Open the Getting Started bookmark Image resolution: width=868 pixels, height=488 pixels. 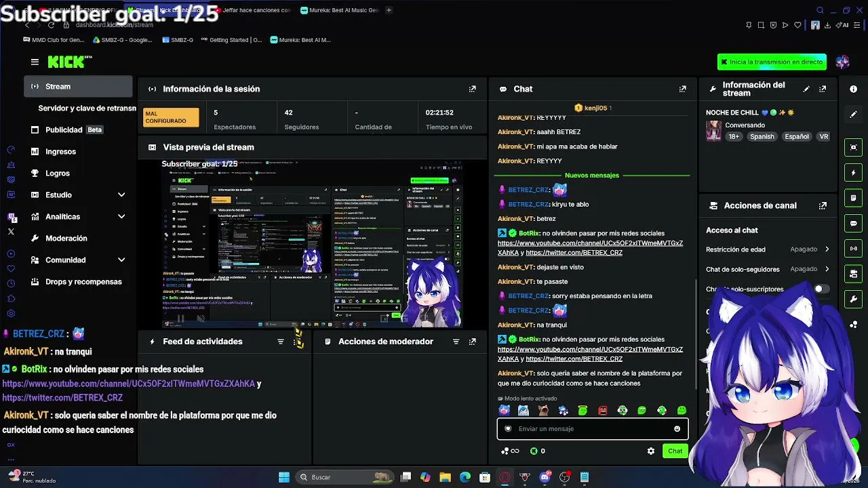(231, 40)
